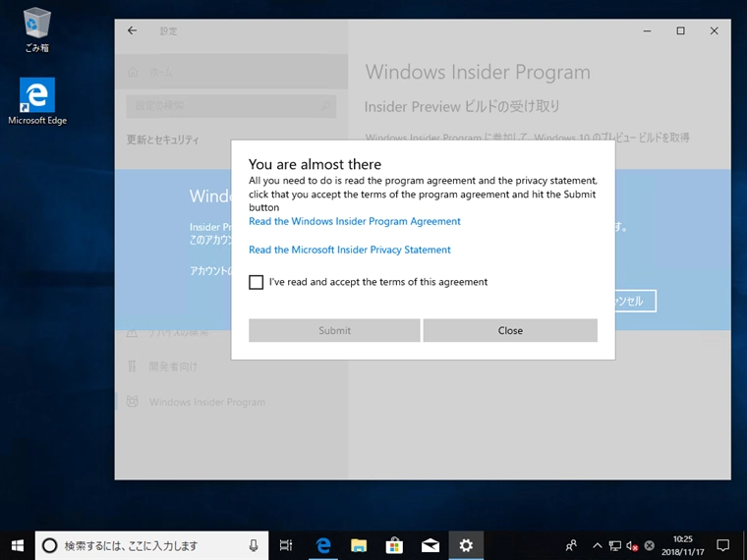Select the developer options sidebar item
The height and width of the screenshot is (560, 747).
[172, 366]
